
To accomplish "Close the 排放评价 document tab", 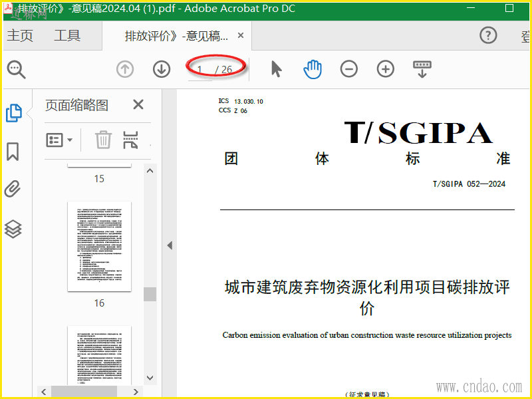I will (x=241, y=35).
